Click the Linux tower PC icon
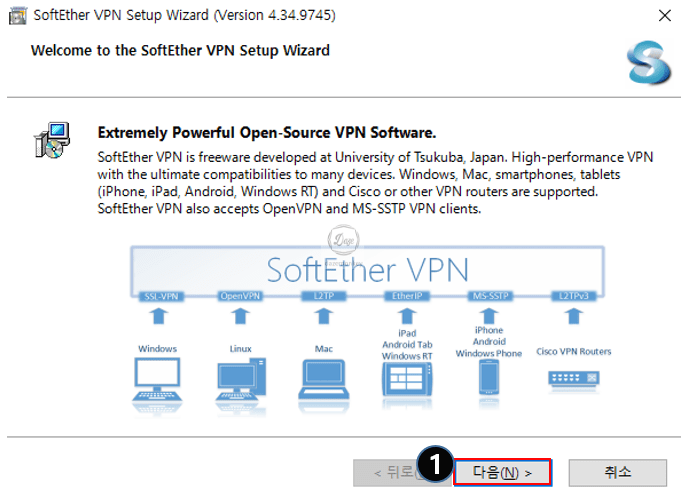The width and height of the screenshot is (684, 491). (241, 380)
